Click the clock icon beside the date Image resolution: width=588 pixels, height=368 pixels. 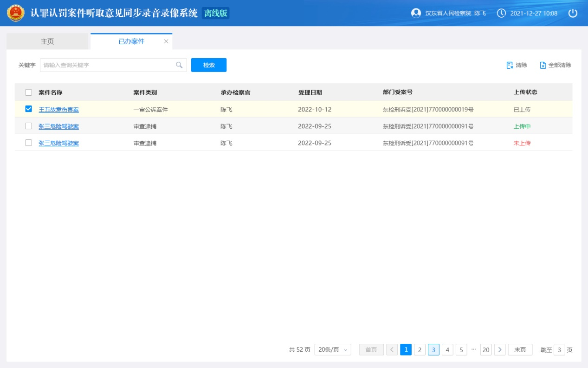[x=501, y=13]
